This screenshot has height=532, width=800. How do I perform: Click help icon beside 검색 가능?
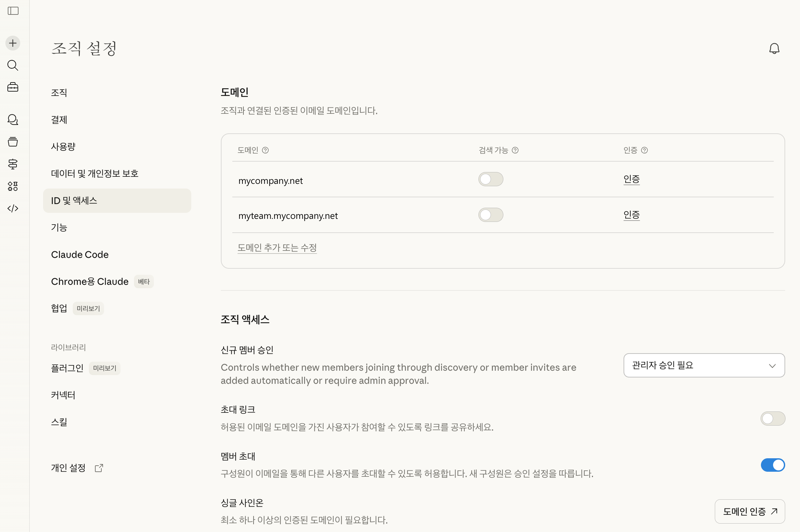click(515, 150)
